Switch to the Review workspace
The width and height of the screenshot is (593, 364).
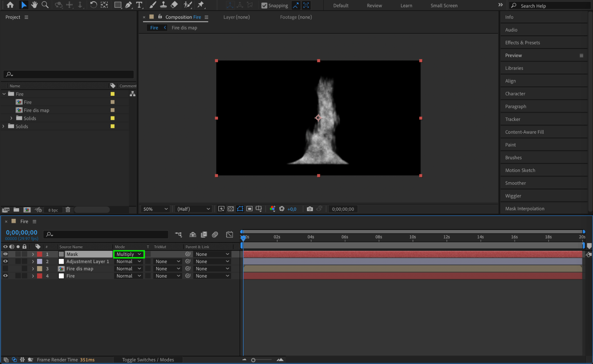(374, 5)
